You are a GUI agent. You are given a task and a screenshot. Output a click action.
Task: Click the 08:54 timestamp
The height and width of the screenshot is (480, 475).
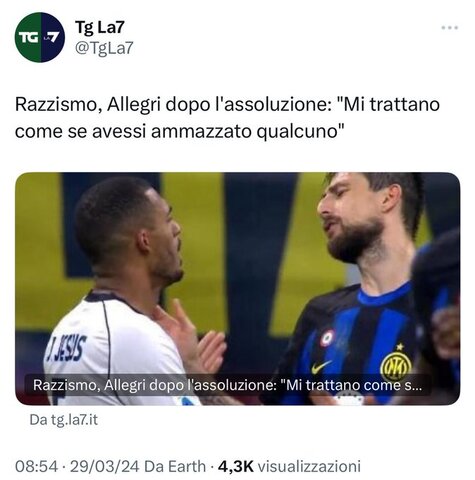tap(36, 466)
